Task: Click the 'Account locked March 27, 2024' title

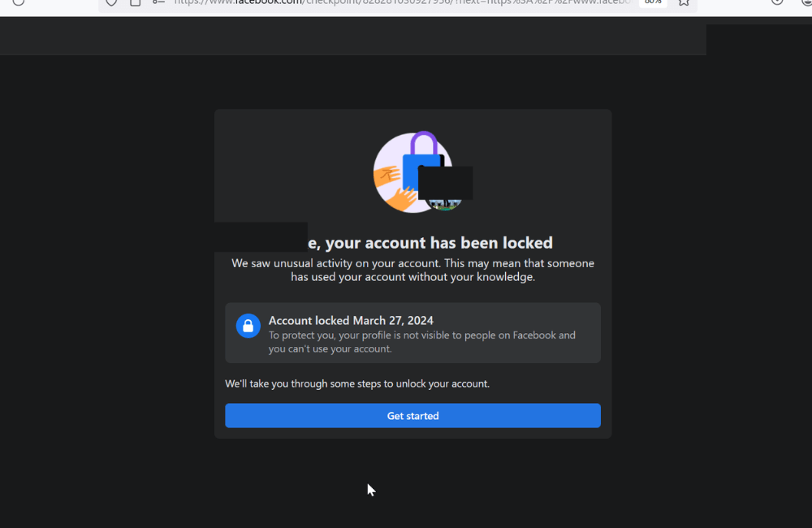Action: coord(351,321)
